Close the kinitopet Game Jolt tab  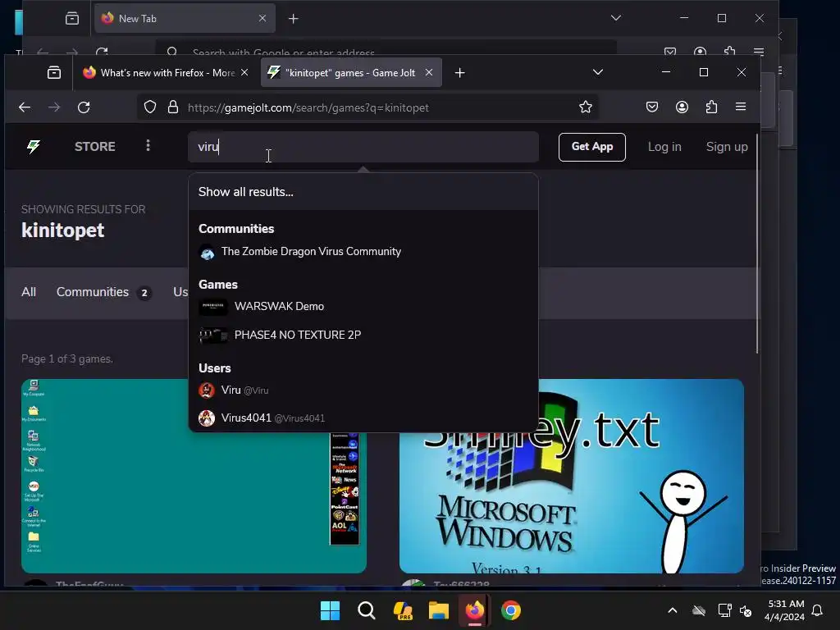click(x=428, y=72)
